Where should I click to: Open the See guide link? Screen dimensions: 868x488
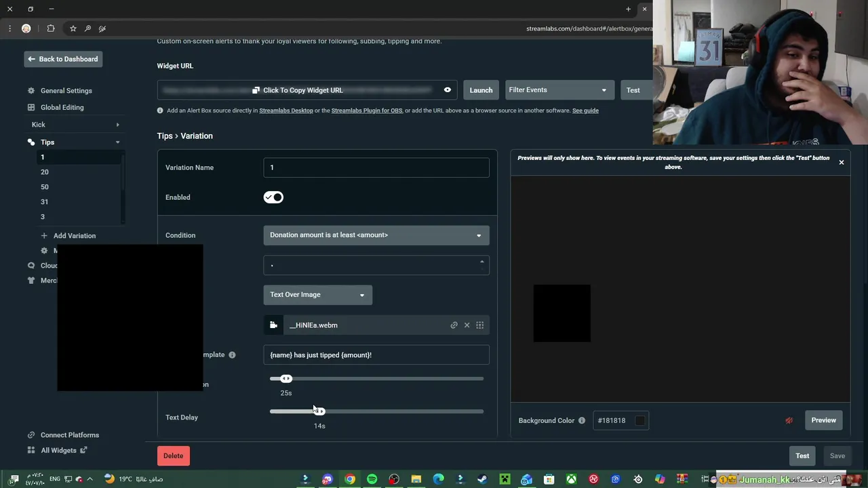[585, 110]
